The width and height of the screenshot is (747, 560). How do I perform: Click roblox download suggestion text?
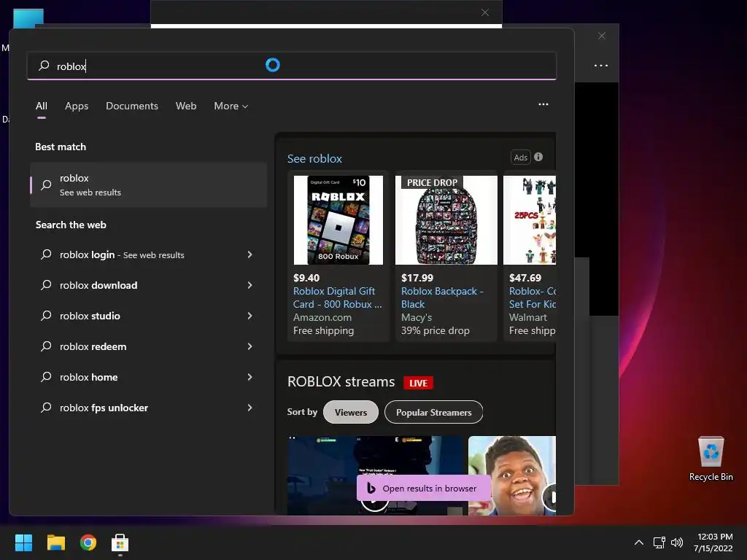(x=98, y=285)
